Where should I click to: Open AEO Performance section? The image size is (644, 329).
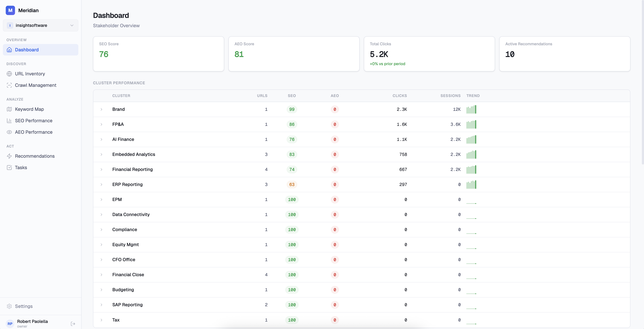[x=40, y=132]
